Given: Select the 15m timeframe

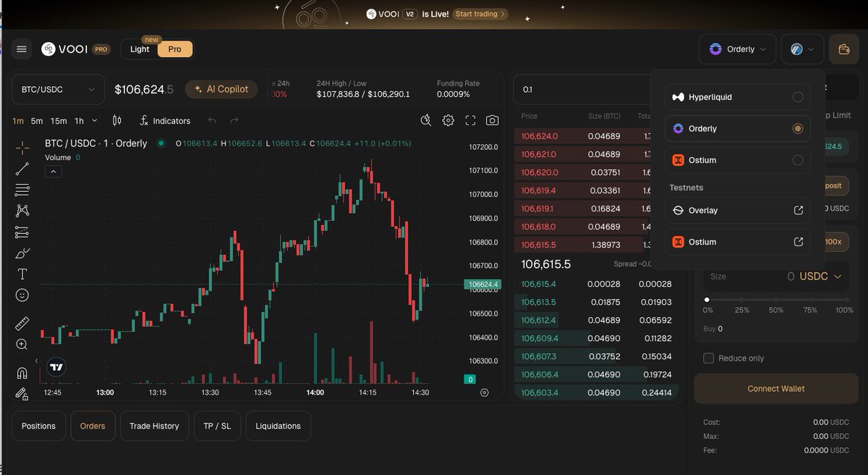Looking at the screenshot, I should click(59, 121).
